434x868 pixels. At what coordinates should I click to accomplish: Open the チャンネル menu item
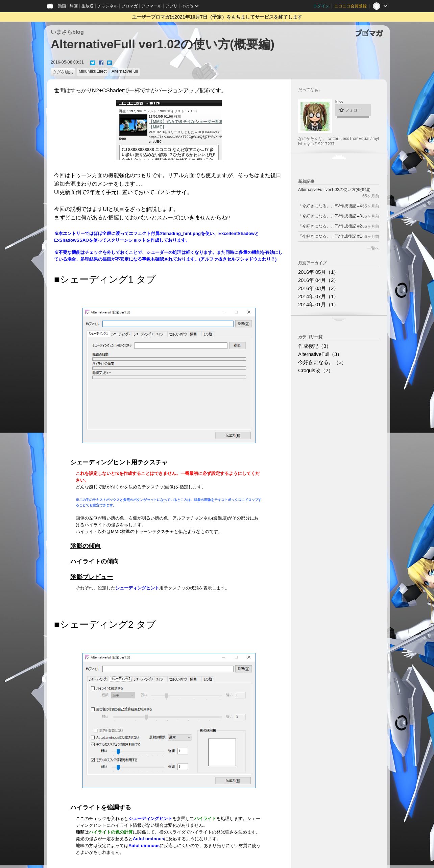click(107, 6)
